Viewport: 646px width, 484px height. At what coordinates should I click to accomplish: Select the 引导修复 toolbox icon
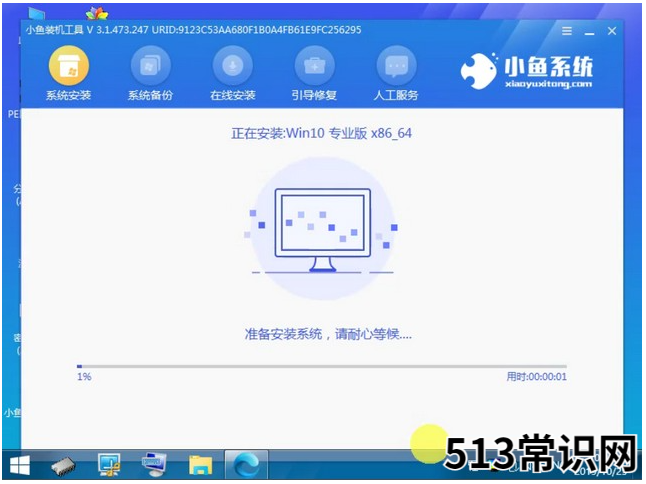coord(314,66)
